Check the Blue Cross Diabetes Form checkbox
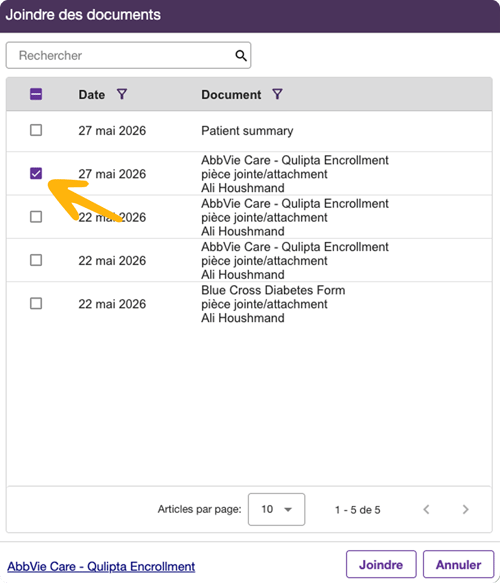 tap(36, 303)
